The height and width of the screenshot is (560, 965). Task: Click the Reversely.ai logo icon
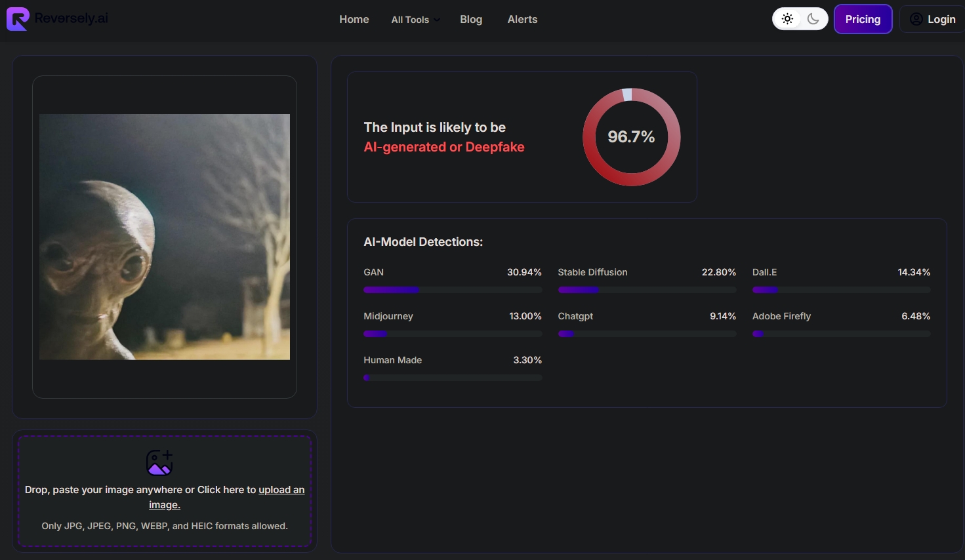[x=18, y=19]
